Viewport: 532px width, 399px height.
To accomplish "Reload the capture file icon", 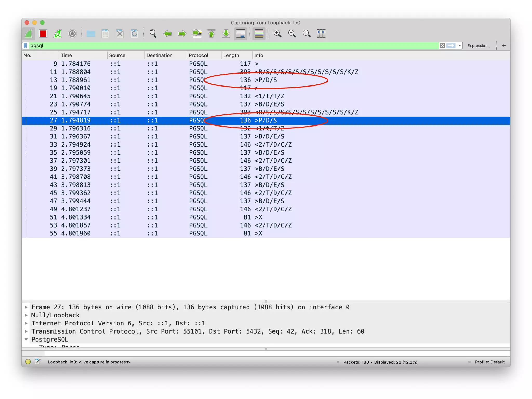I will point(134,34).
